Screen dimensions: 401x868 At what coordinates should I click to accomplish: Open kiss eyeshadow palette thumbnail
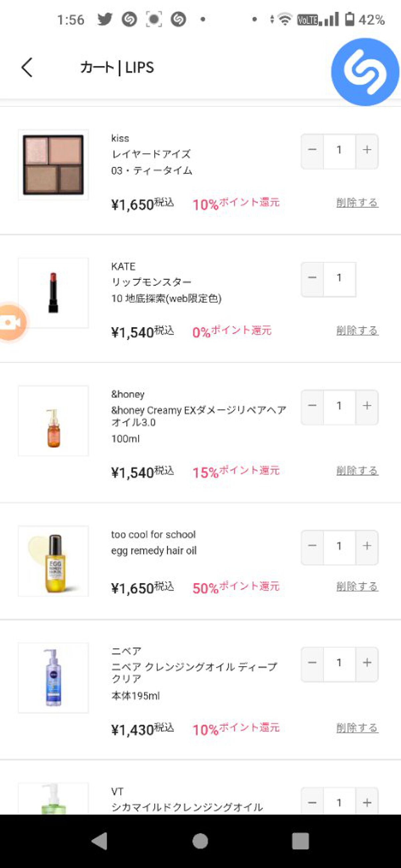tap(53, 165)
